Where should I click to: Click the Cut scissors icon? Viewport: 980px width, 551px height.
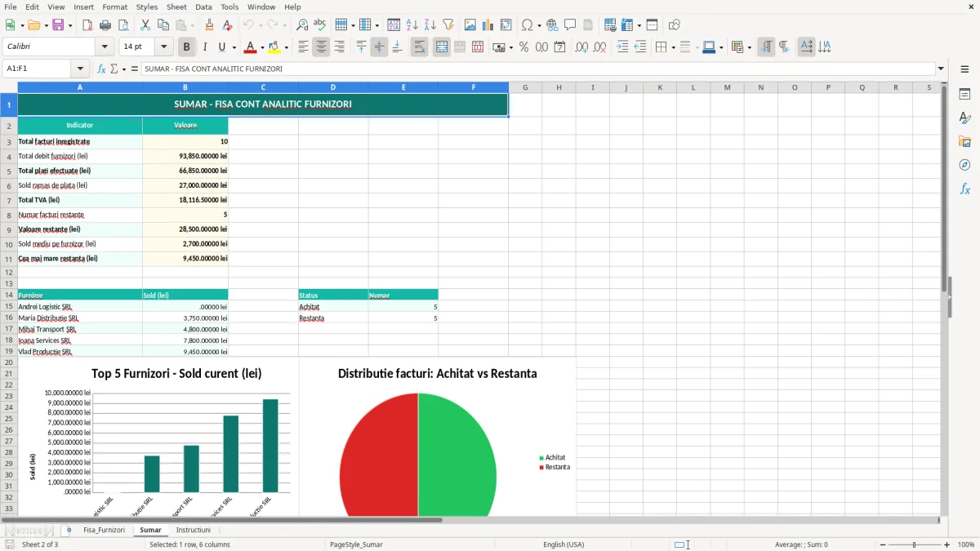pyautogui.click(x=145, y=25)
